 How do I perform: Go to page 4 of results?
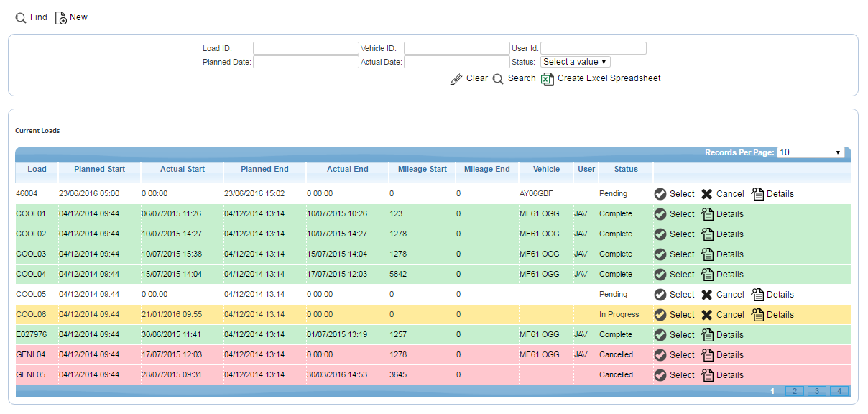click(839, 391)
